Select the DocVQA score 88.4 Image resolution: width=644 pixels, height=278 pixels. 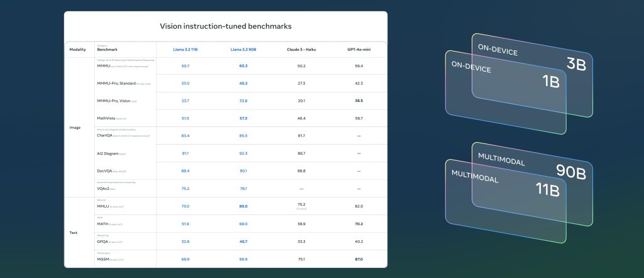click(x=186, y=171)
